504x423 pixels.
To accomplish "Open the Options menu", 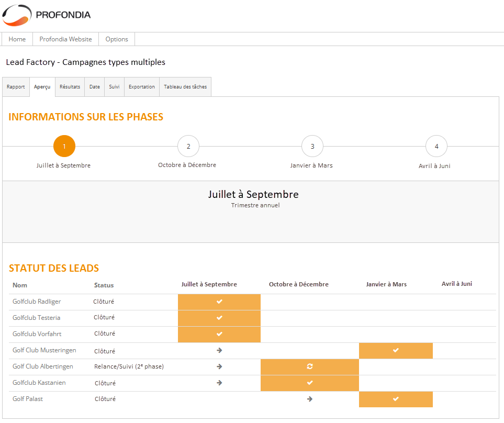I will [117, 39].
